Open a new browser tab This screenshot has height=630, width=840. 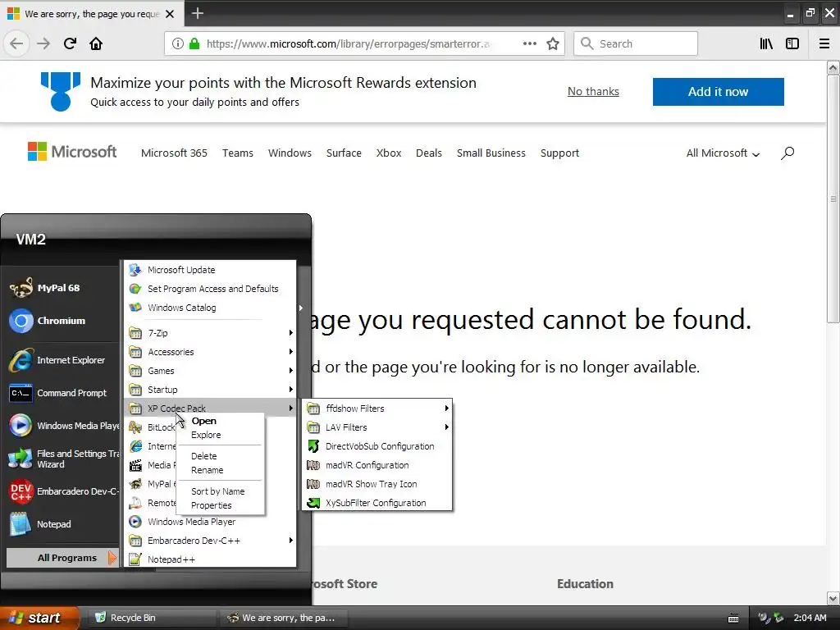click(198, 13)
